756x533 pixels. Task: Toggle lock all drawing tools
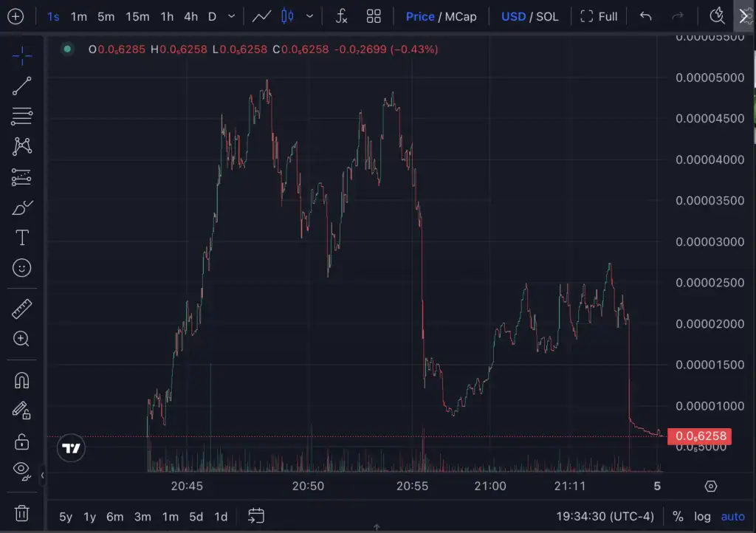(x=22, y=441)
